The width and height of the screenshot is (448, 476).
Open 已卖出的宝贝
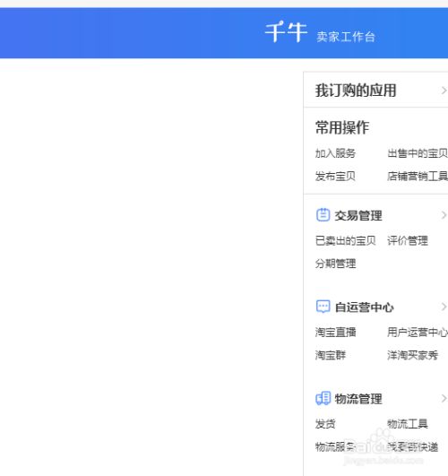tap(346, 241)
